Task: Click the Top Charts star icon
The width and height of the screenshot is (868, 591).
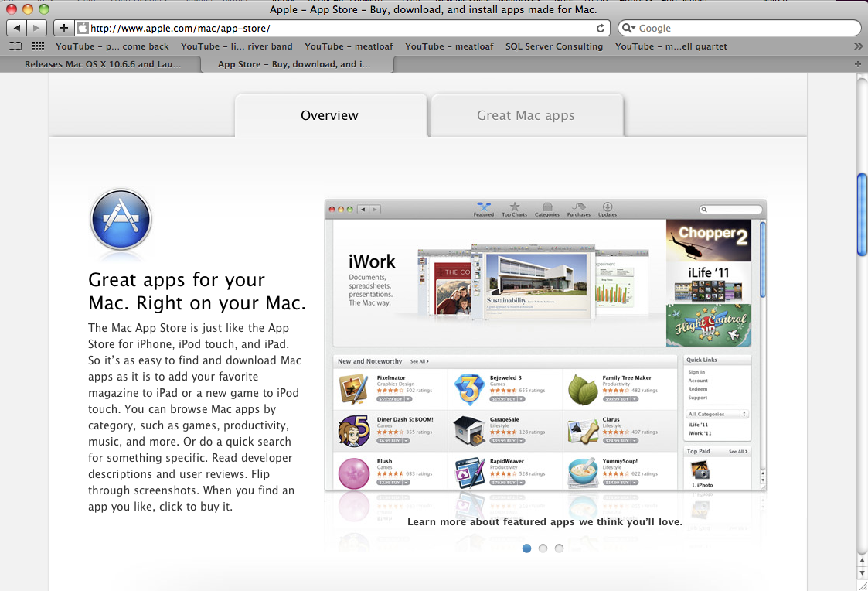Action: point(514,210)
